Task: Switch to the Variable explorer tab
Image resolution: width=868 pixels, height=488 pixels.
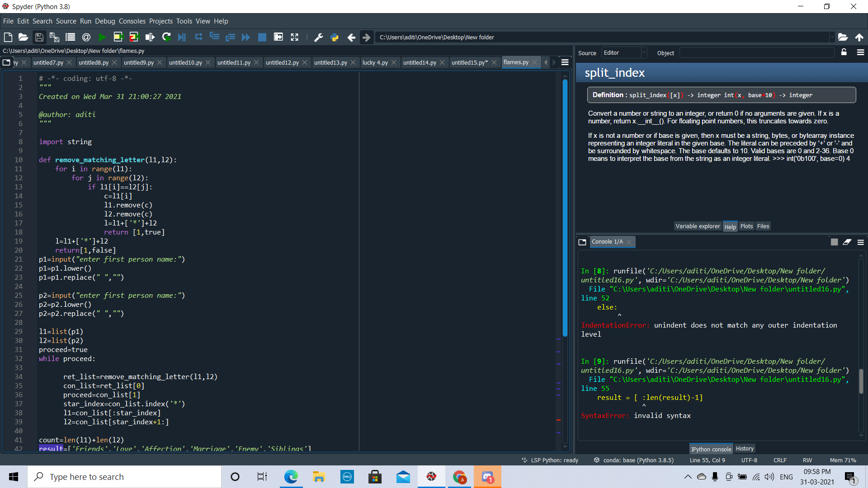Action: [698, 226]
